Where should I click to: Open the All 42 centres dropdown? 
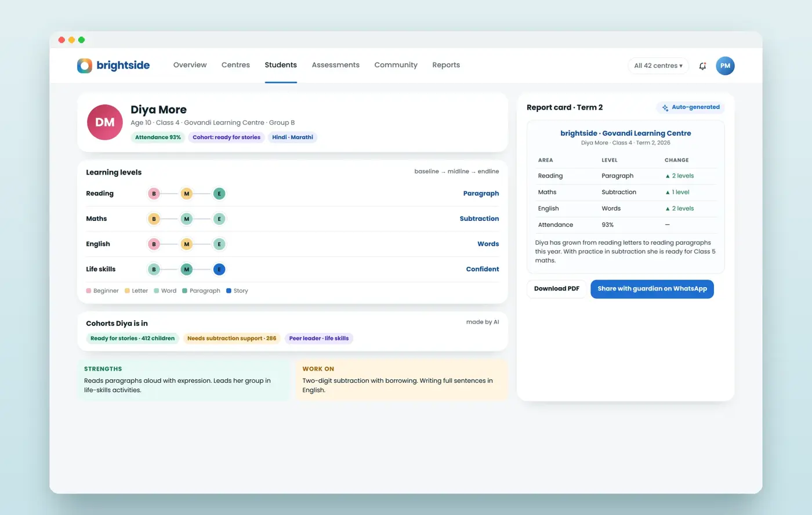click(658, 66)
